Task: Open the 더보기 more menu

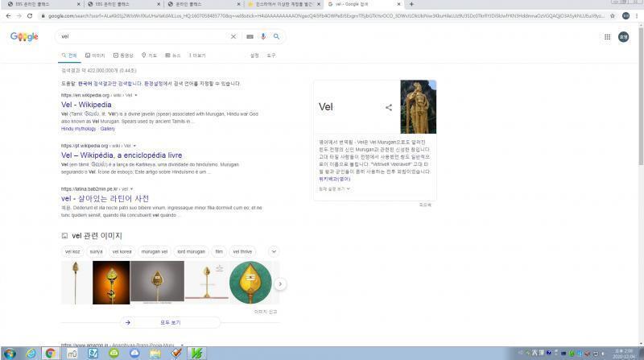Action: click(197, 56)
